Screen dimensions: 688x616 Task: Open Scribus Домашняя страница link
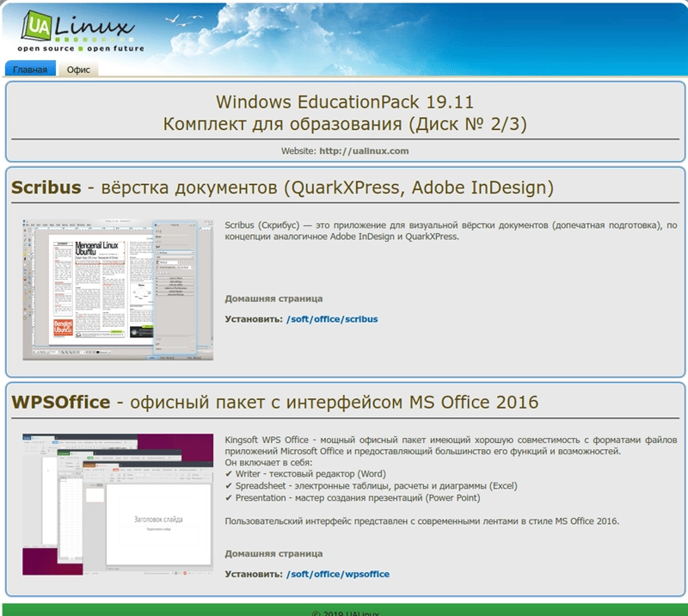tap(273, 299)
